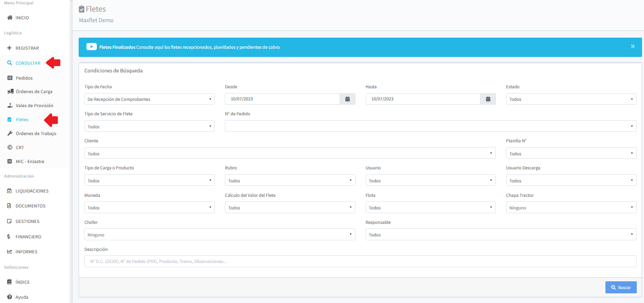Expand the Chofer dropdown
The width and height of the screenshot is (644, 303).
[219, 234]
